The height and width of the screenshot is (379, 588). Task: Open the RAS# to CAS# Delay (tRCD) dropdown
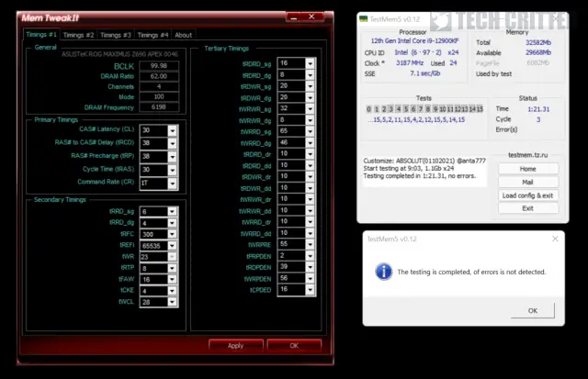[x=172, y=143]
